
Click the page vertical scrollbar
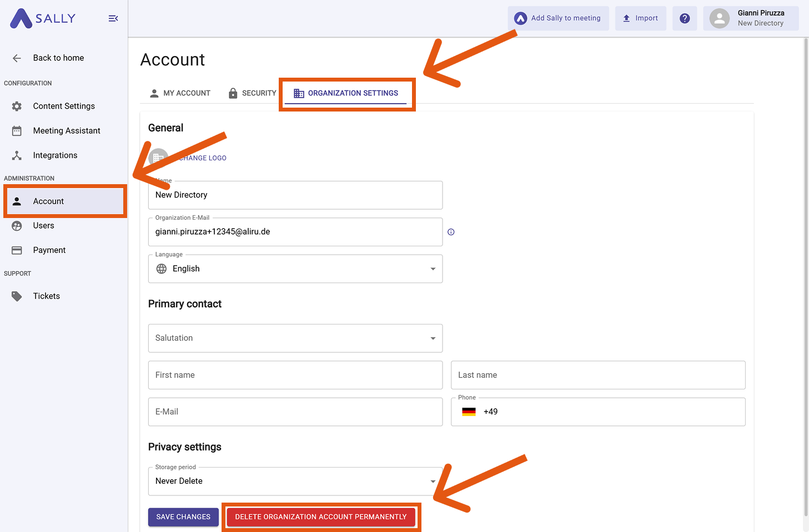806,277
